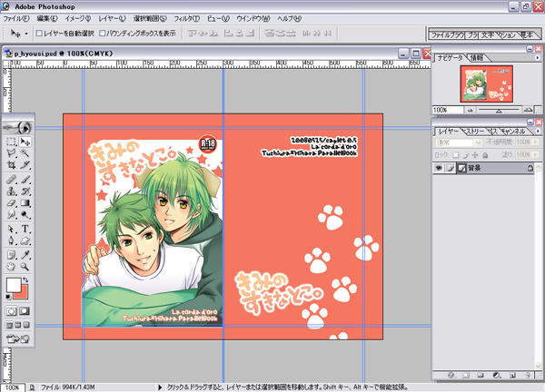
Task: Hide the 背景 layer with eye icon
Action: pos(439,169)
